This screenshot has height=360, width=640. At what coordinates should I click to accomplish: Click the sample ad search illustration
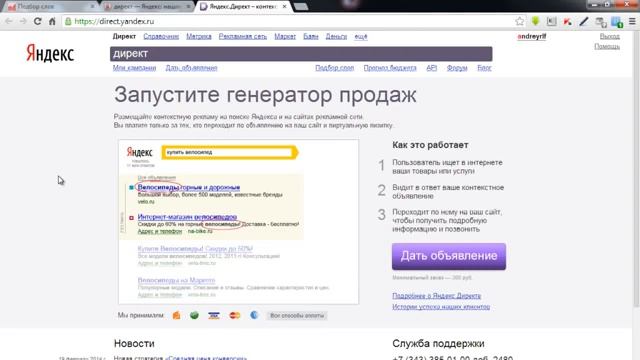coord(238,222)
